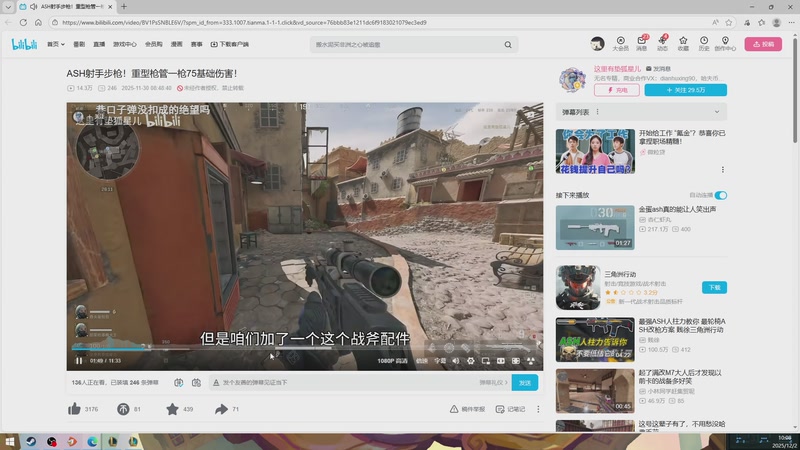Open the 倍速 playback speed menu
Viewport: 800px width, 450px height.
coord(422,361)
